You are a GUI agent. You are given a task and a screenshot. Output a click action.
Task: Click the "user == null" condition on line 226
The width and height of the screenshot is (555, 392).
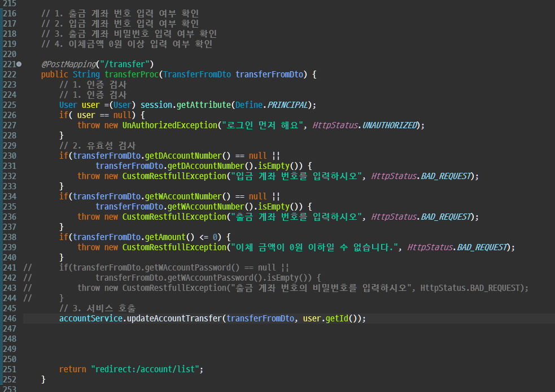coord(104,115)
